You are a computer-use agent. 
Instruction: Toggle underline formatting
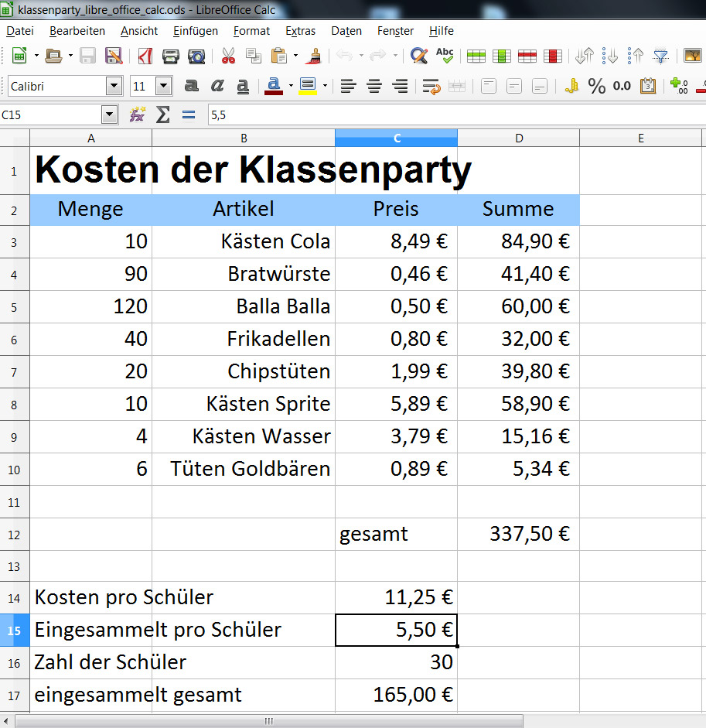click(243, 86)
